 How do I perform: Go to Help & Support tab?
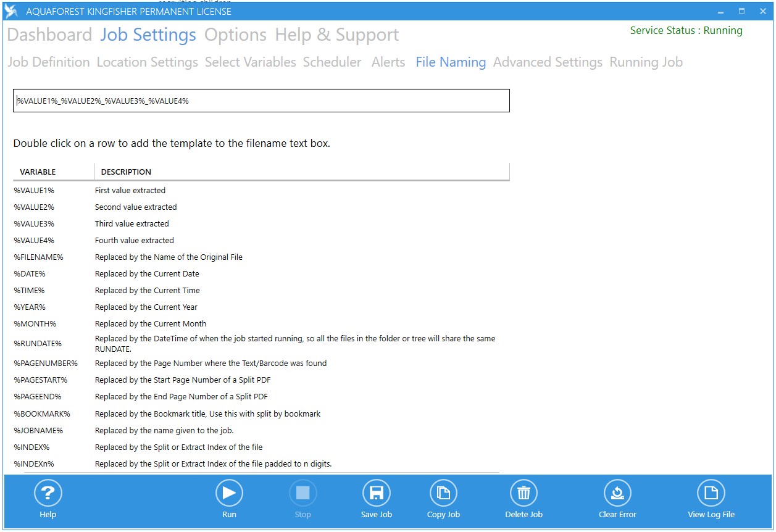[336, 35]
